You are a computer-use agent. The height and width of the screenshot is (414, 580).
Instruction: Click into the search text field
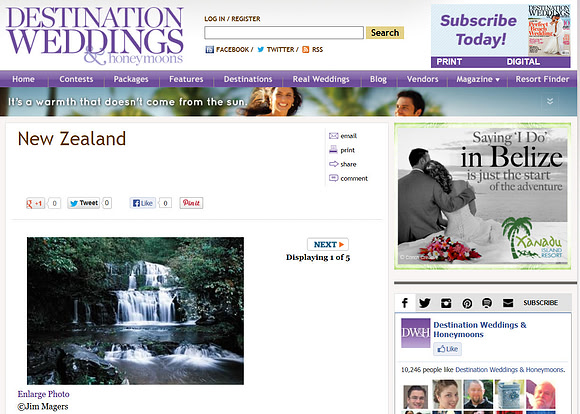click(x=284, y=33)
